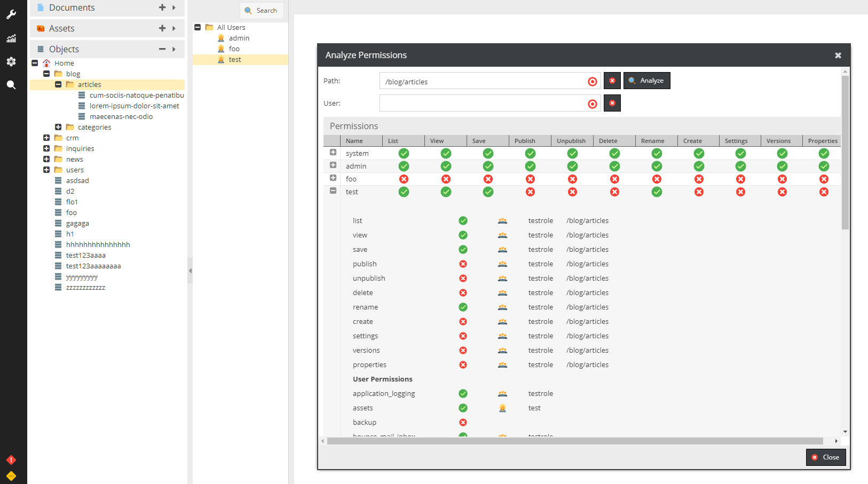The image size is (868, 484).
Task: Open the marketing chart icon in sidebar
Action: point(11,38)
